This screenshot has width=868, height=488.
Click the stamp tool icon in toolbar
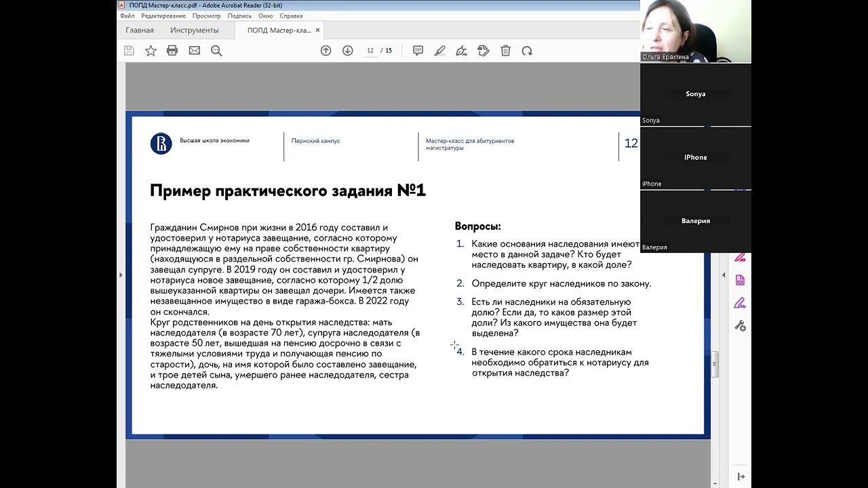(x=484, y=51)
